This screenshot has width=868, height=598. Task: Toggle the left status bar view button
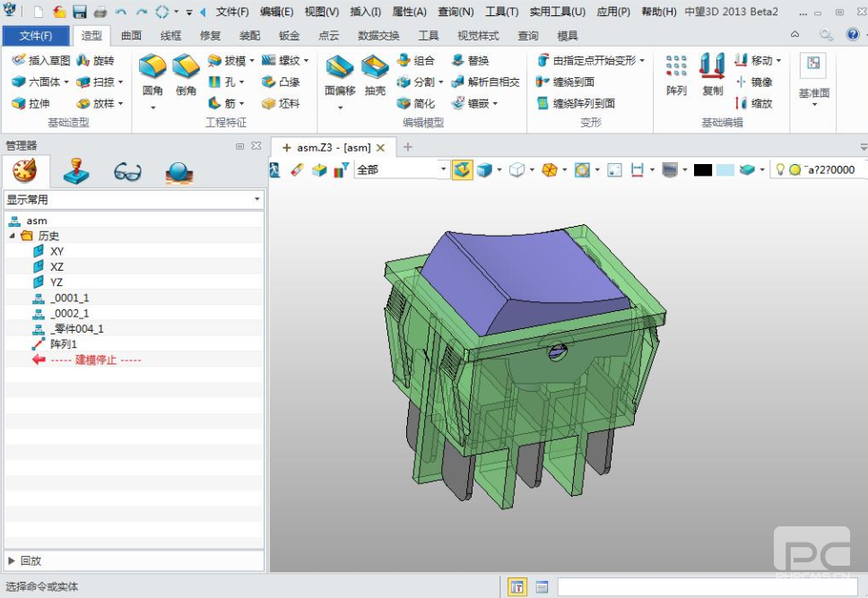point(517,586)
